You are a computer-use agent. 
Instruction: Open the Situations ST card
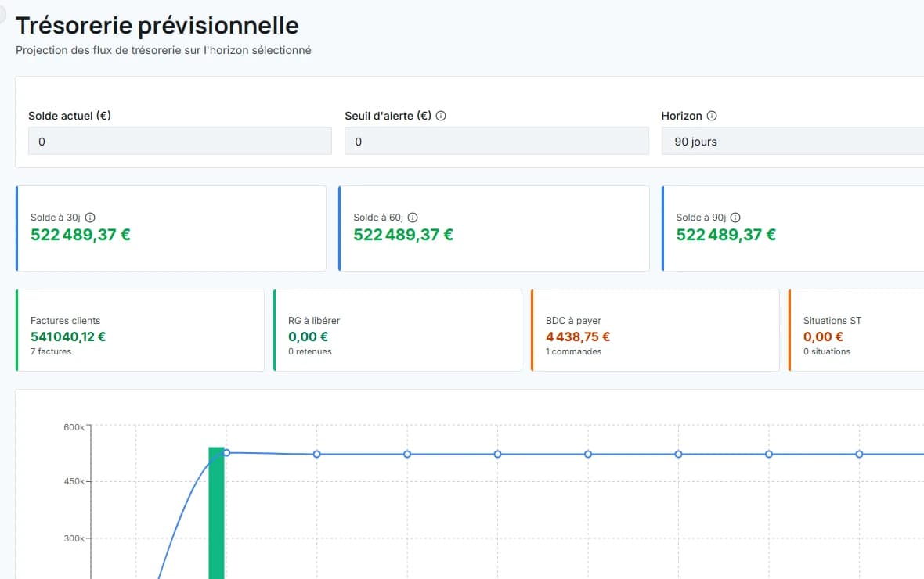pos(856,330)
